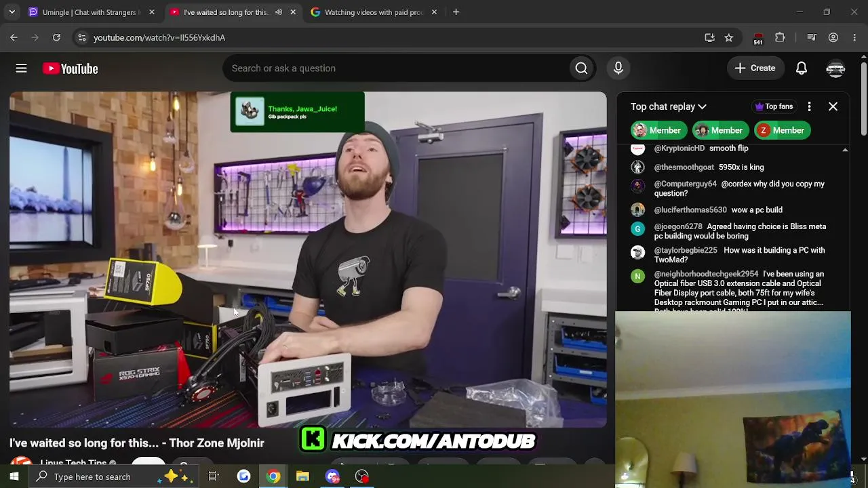Open Task View from the taskbar
The width and height of the screenshot is (868, 488).
[214, 476]
